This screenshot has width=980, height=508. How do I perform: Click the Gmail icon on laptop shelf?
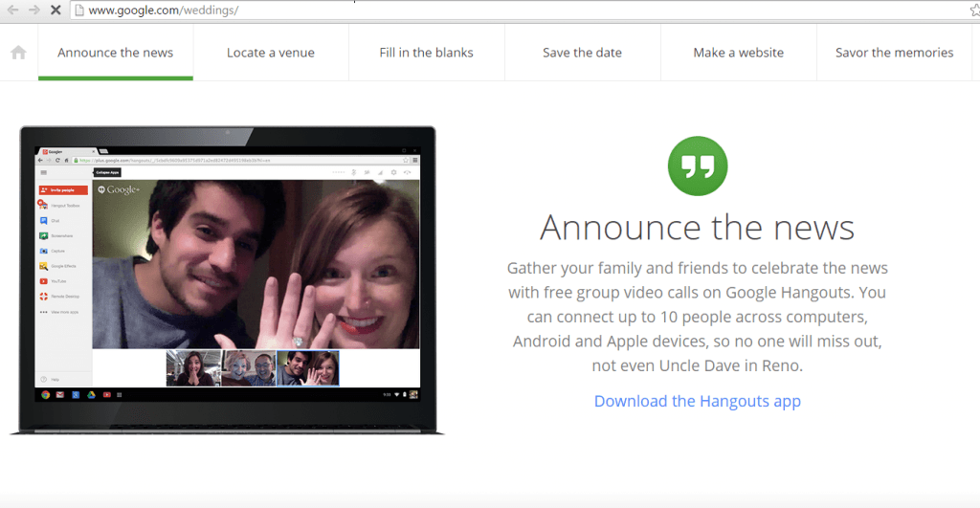point(60,395)
